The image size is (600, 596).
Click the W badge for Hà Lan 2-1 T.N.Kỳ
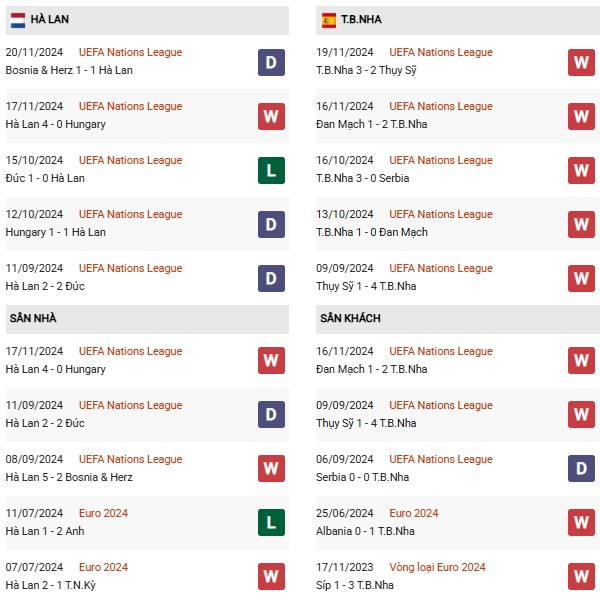[271, 576]
